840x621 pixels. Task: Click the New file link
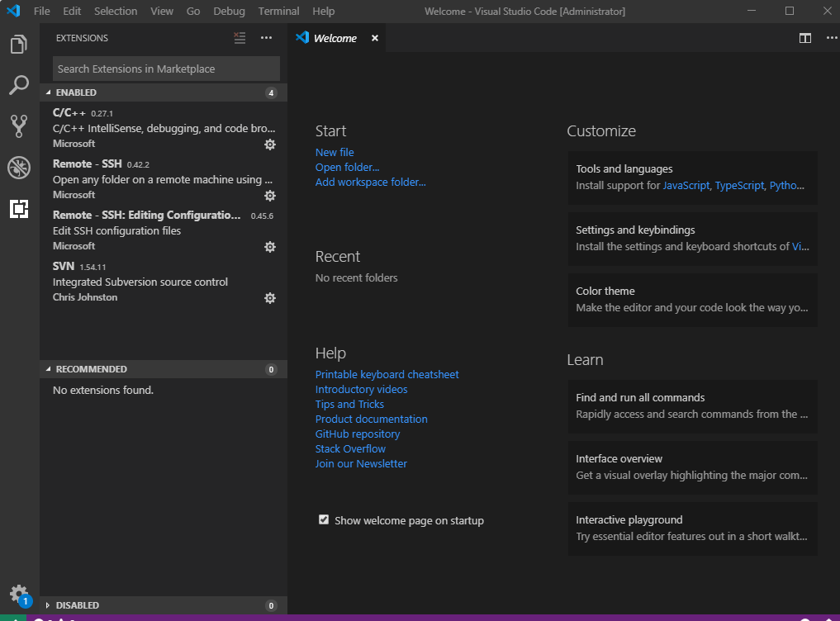pyautogui.click(x=335, y=152)
